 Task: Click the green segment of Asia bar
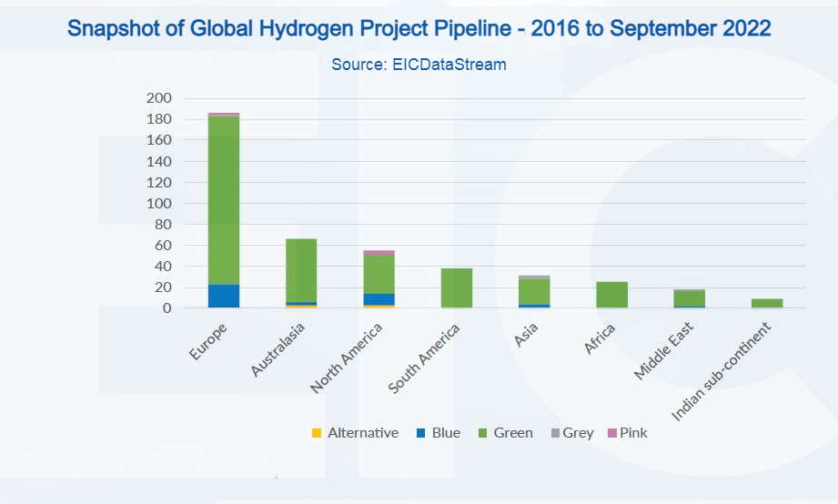click(x=534, y=291)
